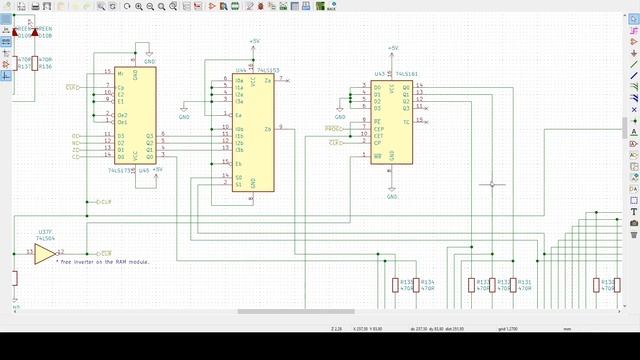Edit symbol fields table
640x360 pixels.
click(295, 6)
